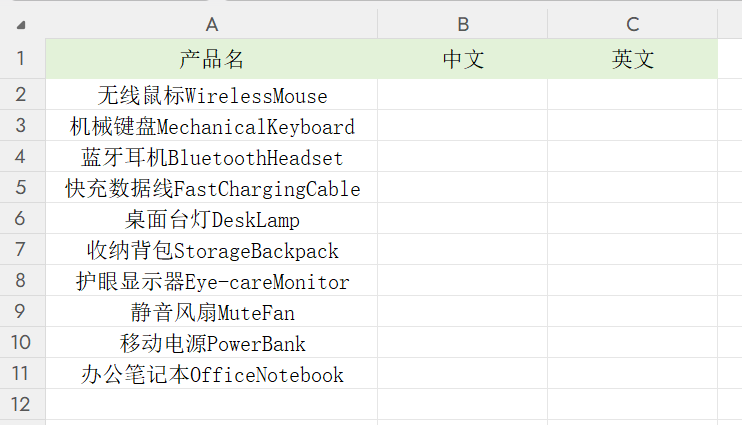Select the cell containing 无线鼠标WirelessMouse
742x425 pixels.
[x=211, y=96]
